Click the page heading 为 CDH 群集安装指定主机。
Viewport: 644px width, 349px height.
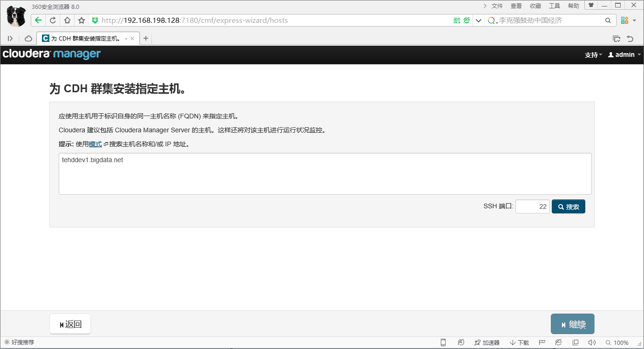(x=119, y=89)
